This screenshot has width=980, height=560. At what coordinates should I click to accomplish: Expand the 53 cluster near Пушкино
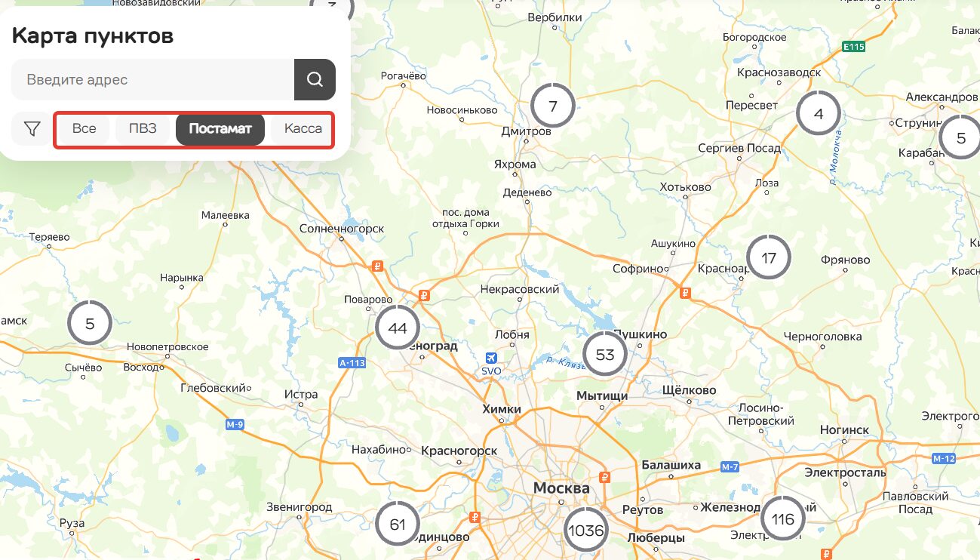coord(605,354)
